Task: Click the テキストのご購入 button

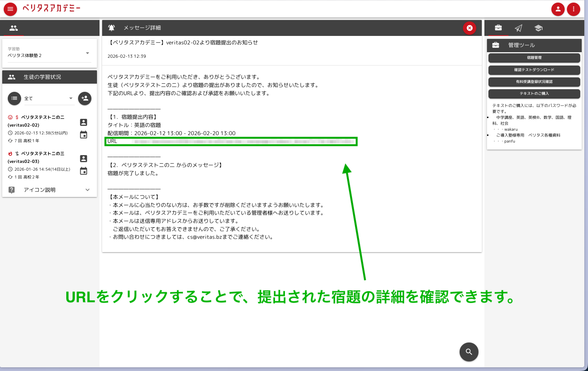Action: pos(534,94)
